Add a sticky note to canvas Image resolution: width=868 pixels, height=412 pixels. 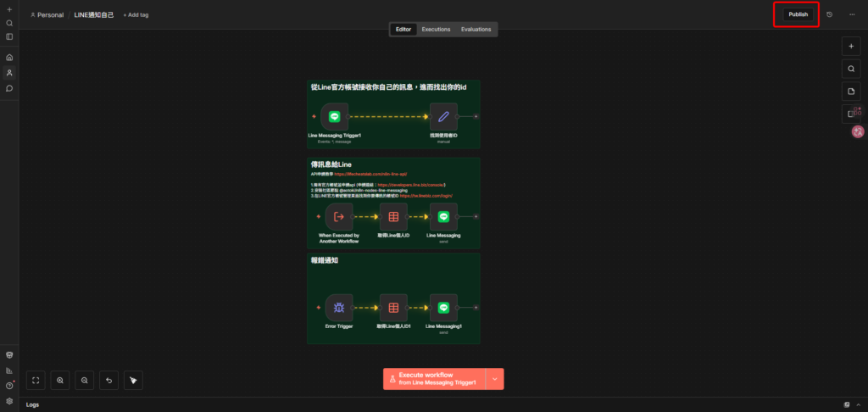851,91
